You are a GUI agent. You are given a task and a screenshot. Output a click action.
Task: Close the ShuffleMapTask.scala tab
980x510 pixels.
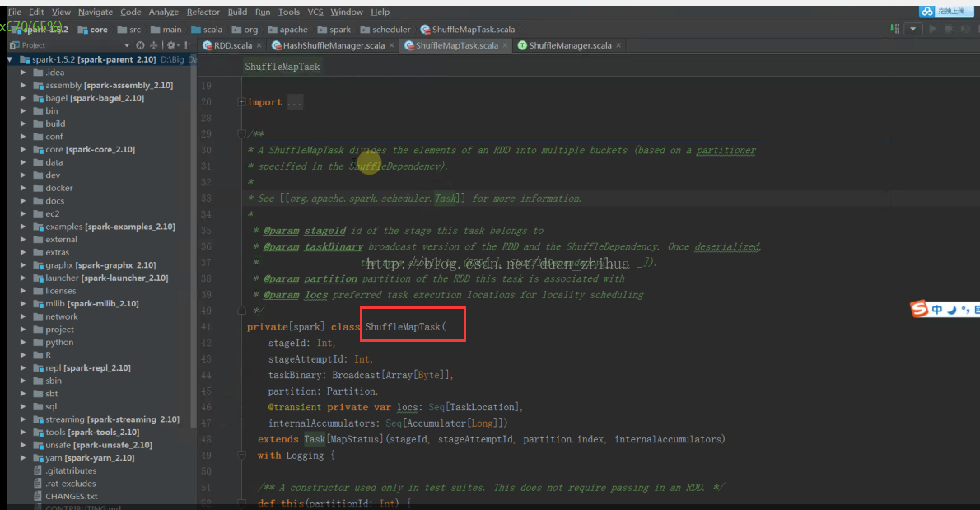[x=506, y=45]
